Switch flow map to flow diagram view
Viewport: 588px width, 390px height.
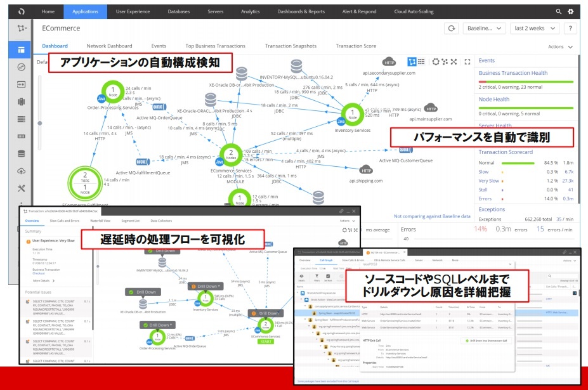[412, 62]
